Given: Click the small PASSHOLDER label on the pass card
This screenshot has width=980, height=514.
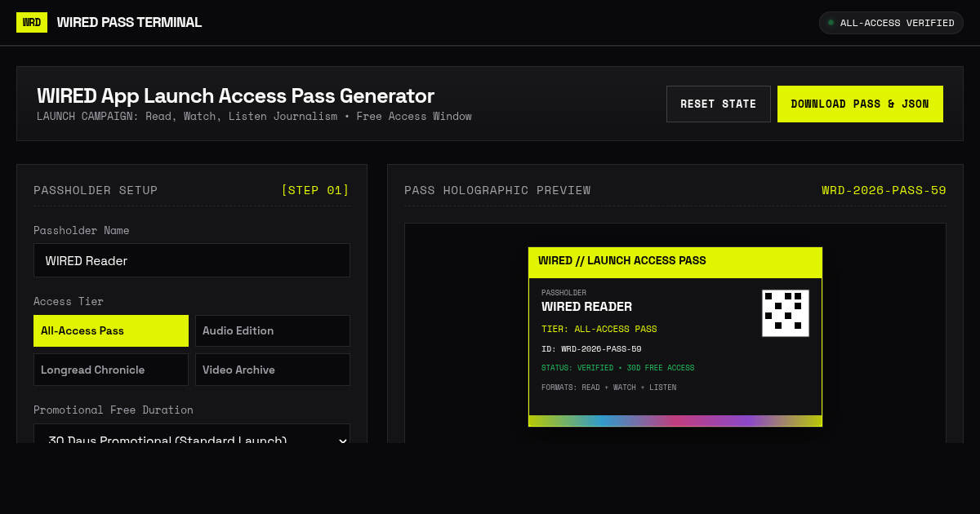Looking at the screenshot, I should [563, 293].
